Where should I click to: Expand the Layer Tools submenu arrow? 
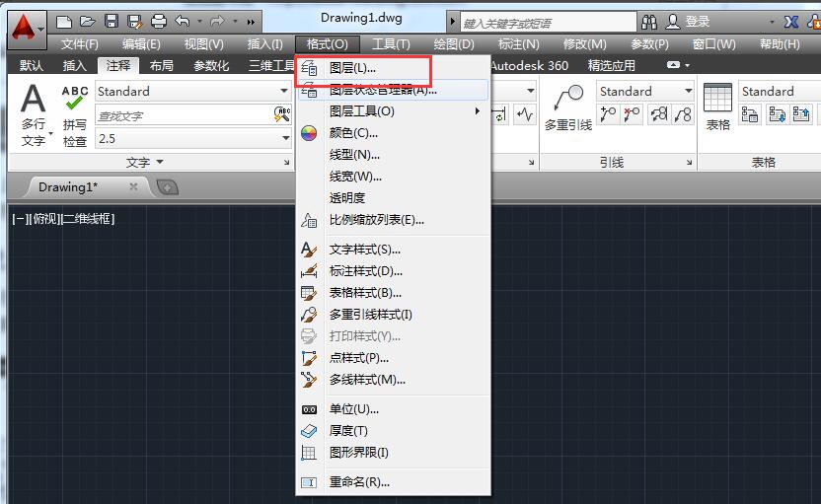pos(477,110)
